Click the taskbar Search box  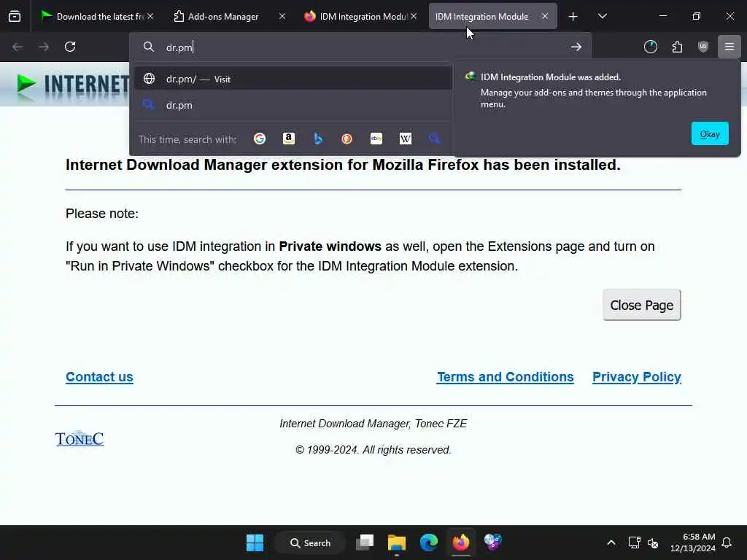tap(310, 542)
